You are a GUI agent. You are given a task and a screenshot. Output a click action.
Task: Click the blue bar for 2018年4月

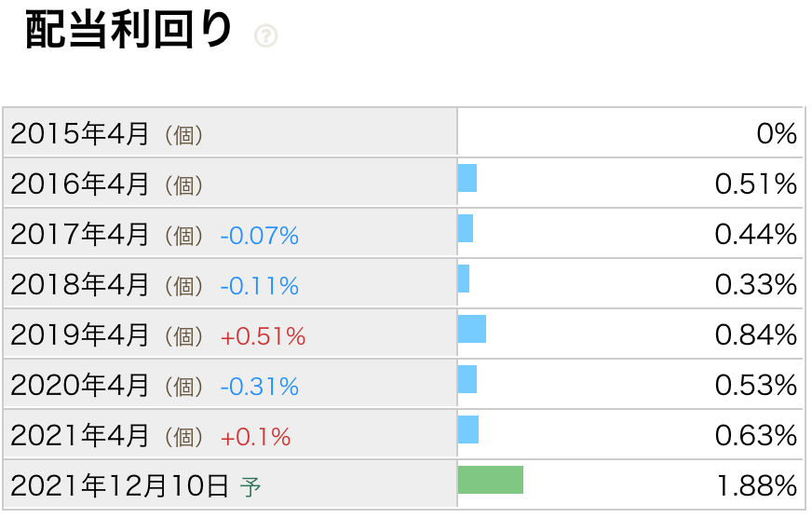pos(464,279)
